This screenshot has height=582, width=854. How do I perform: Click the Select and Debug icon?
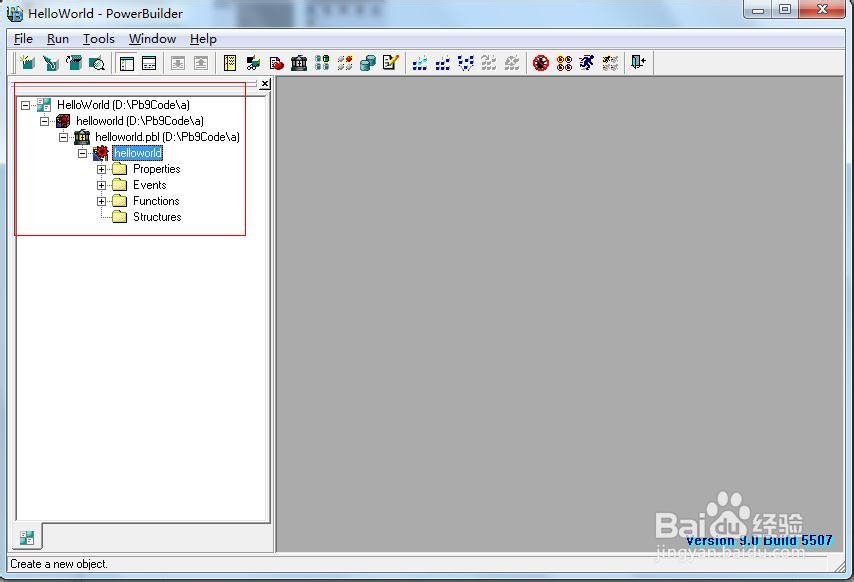564,63
